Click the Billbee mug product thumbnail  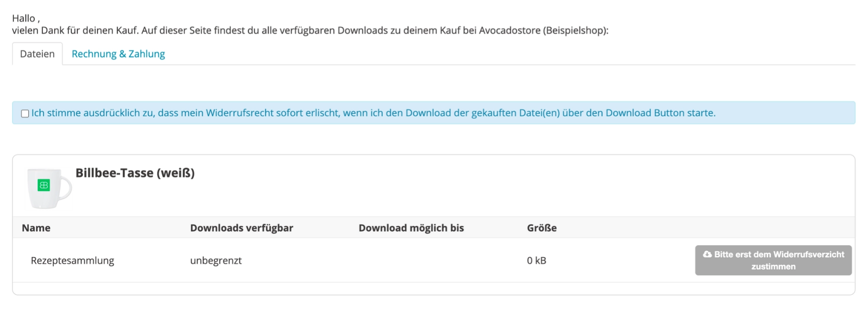[49, 188]
